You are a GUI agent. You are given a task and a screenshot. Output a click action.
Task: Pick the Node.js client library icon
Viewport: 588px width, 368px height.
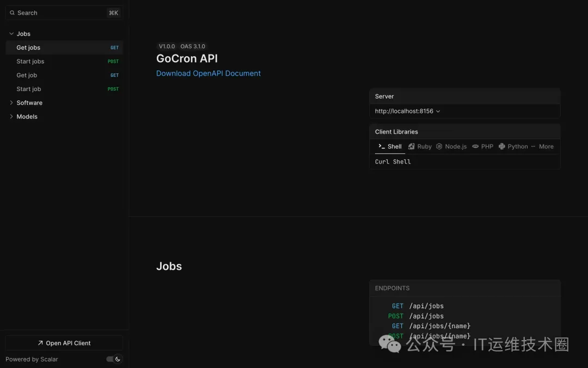coord(439,147)
